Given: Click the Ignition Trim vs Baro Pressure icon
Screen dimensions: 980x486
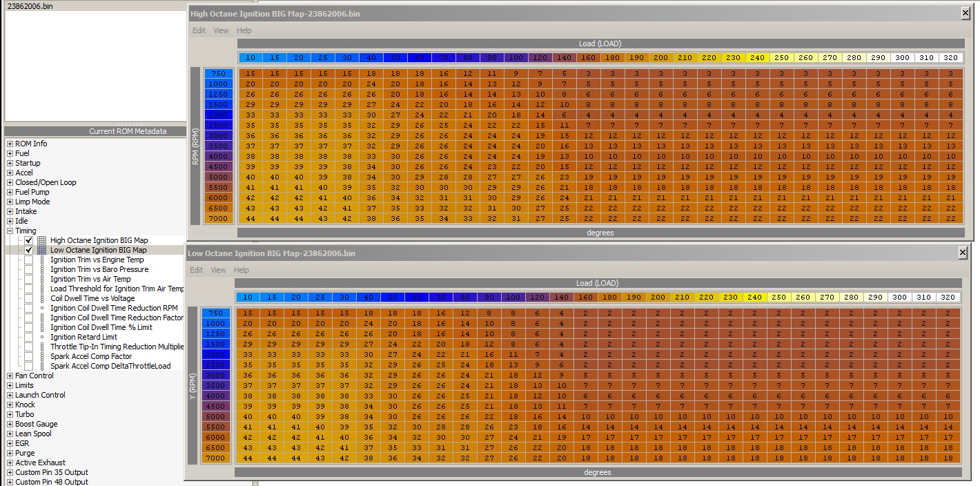Looking at the screenshot, I should [x=43, y=269].
